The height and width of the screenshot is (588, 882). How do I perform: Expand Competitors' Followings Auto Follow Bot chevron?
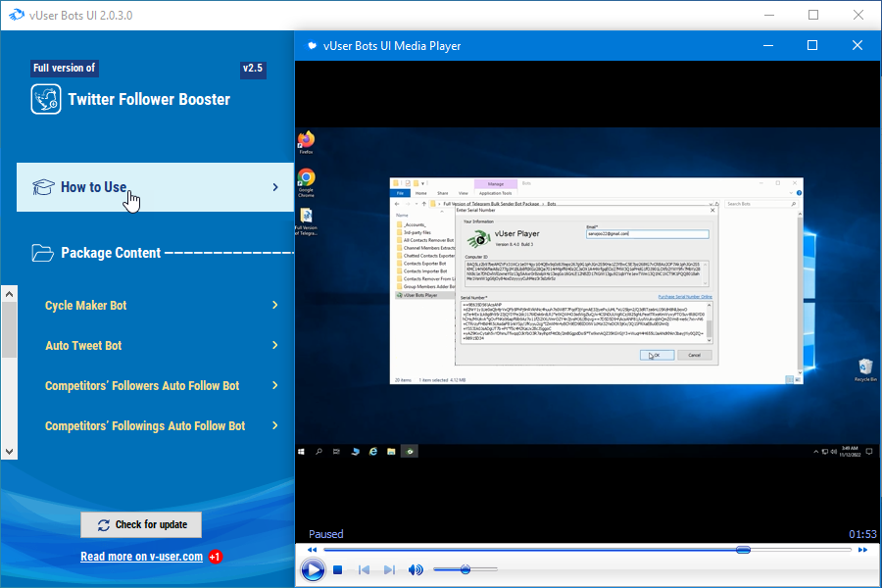pyautogui.click(x=275, y=425)
